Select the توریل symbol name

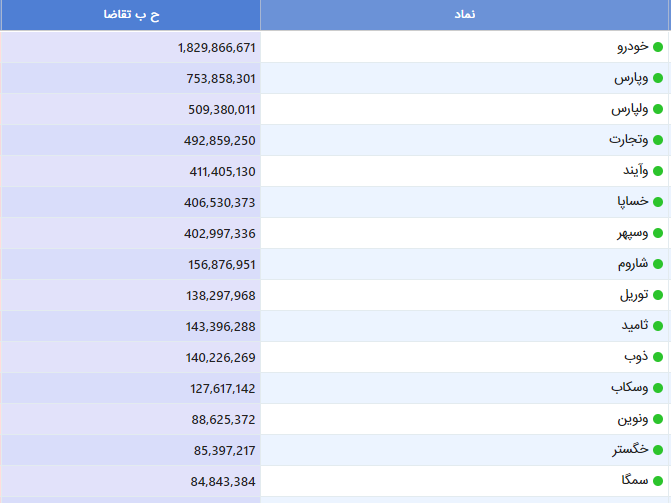click(633, 295)
